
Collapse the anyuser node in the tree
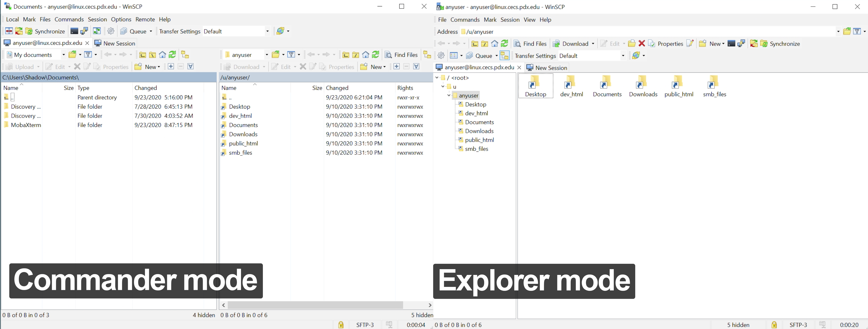pyautogui.click(x=448, y=96)
